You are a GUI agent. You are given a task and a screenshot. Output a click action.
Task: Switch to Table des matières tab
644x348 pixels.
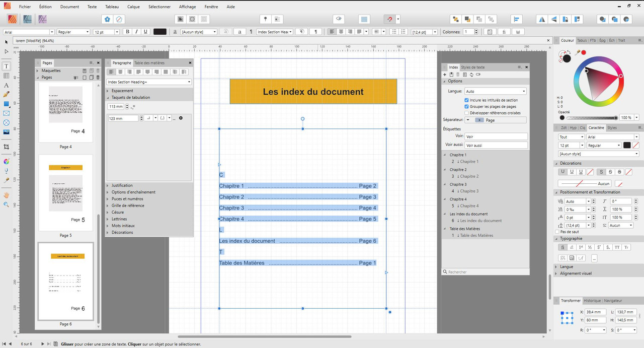(149, 63)
